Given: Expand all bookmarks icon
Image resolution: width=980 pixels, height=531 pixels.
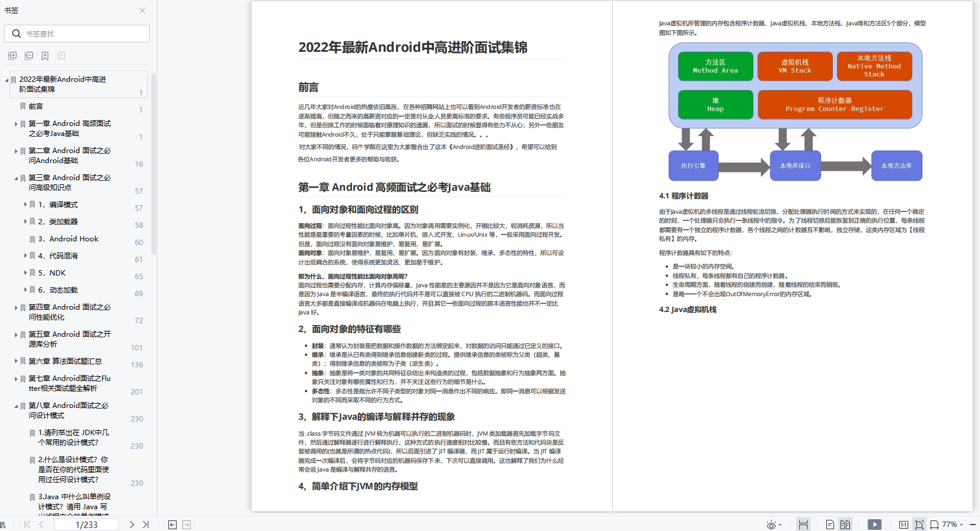Looking at the screenshot, I should pos(12,56).
